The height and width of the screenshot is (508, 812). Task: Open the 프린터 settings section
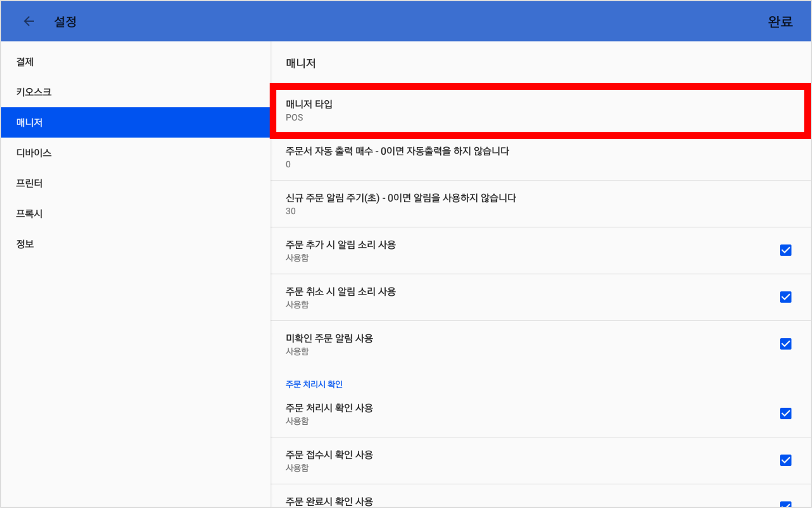(135, 183)
